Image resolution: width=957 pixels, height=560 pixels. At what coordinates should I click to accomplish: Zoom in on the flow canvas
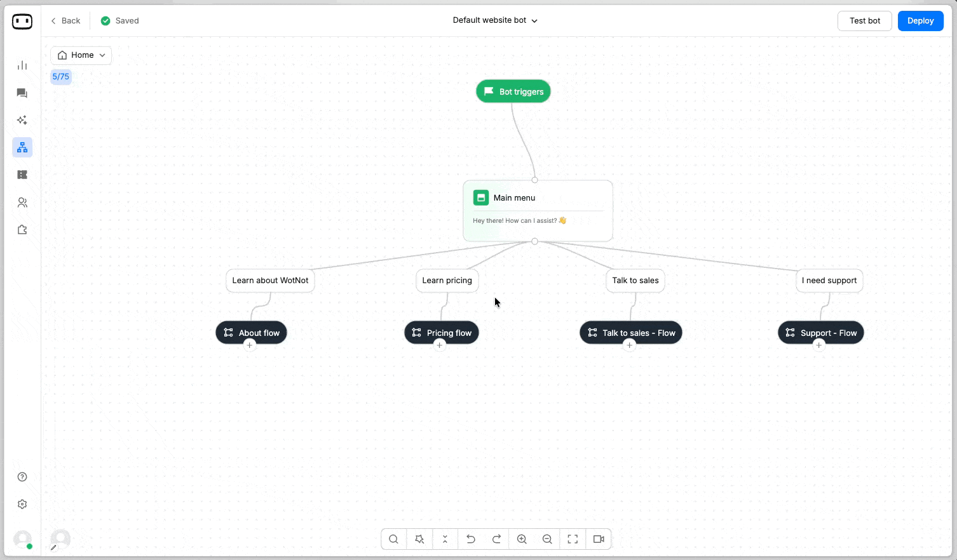[x=522, y=539]
